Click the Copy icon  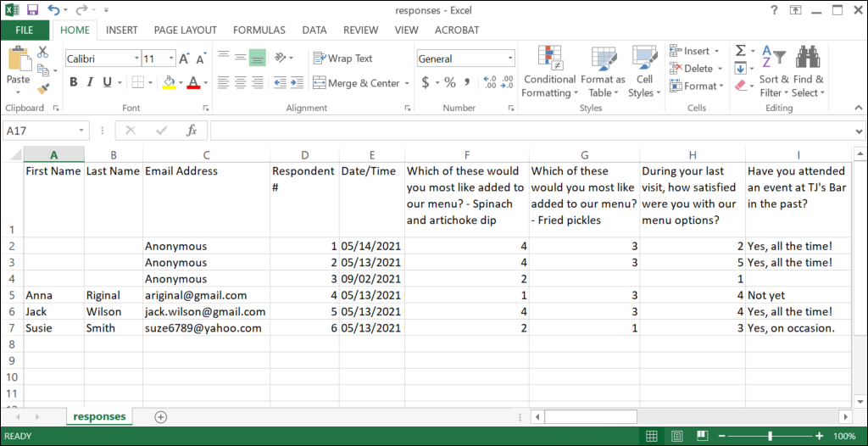43,70
